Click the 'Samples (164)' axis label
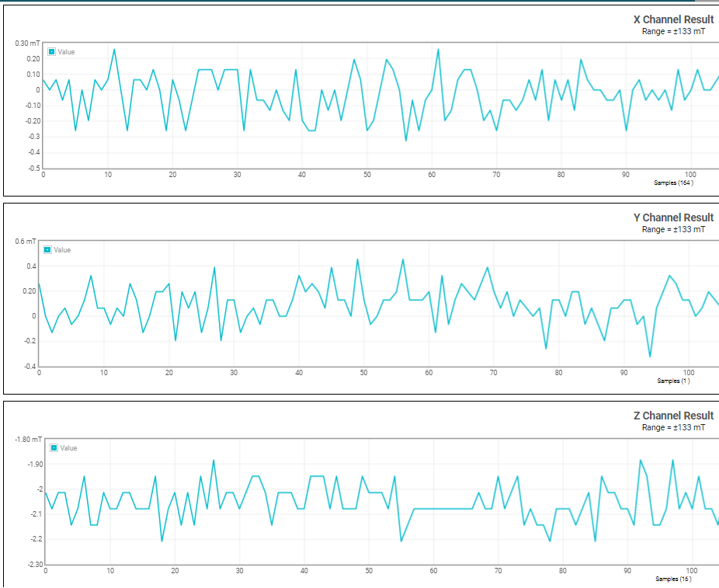Viewport: 719px width, 588px height. [x=674, y=183]
